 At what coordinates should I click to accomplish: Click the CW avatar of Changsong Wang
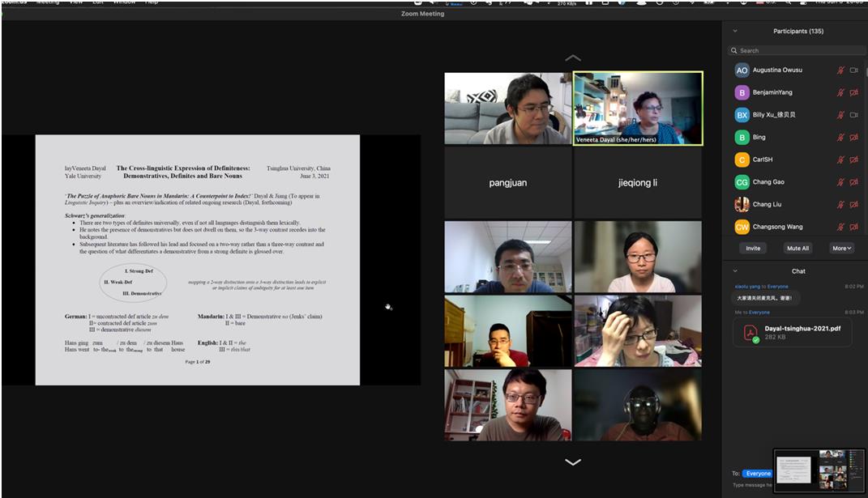click(x=742, y=227)
